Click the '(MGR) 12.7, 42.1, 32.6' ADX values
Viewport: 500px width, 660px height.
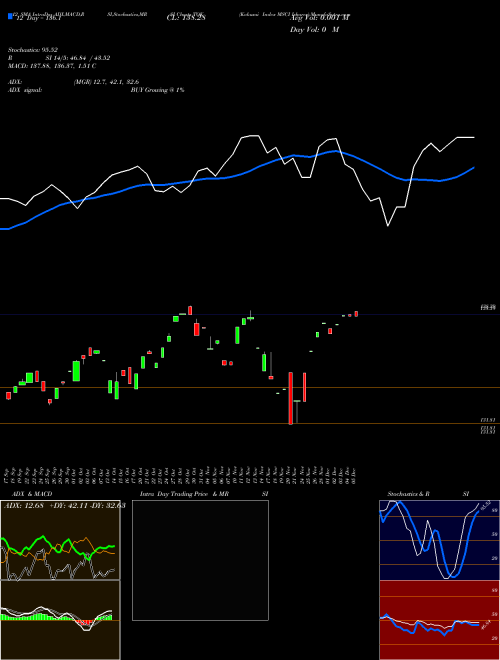coord(106,82)
